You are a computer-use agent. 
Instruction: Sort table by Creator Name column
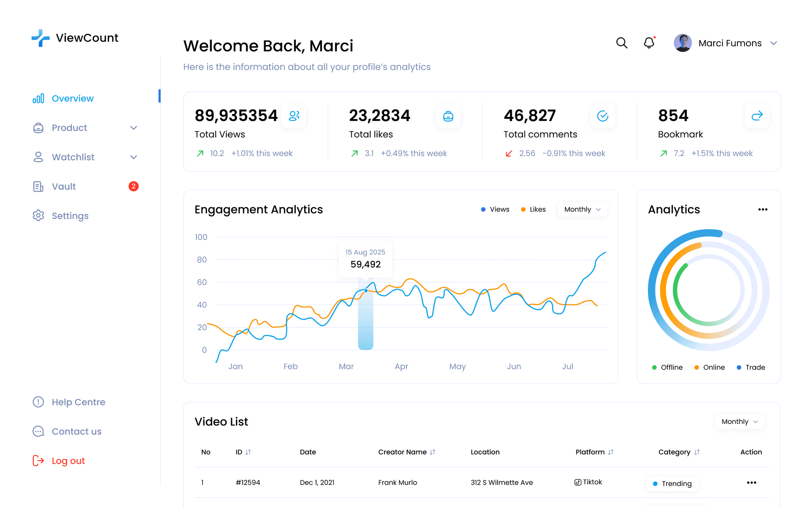[x=432, y=452]
